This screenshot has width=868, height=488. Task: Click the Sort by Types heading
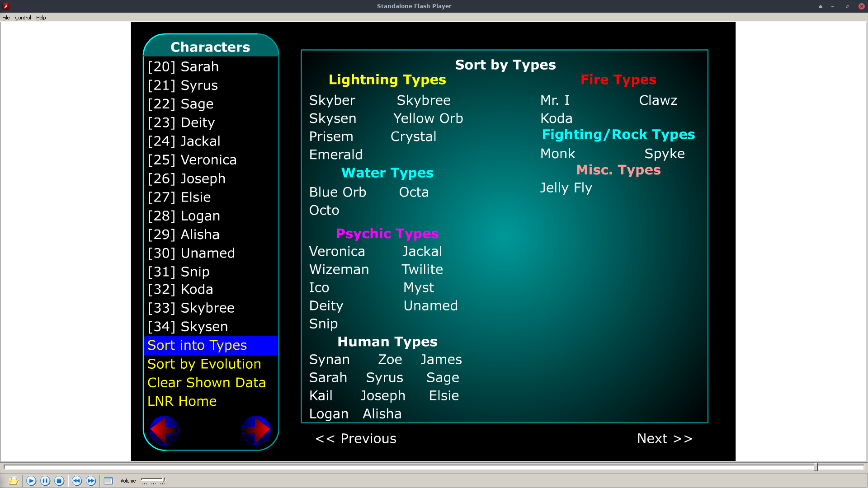[x=505, y=65]
